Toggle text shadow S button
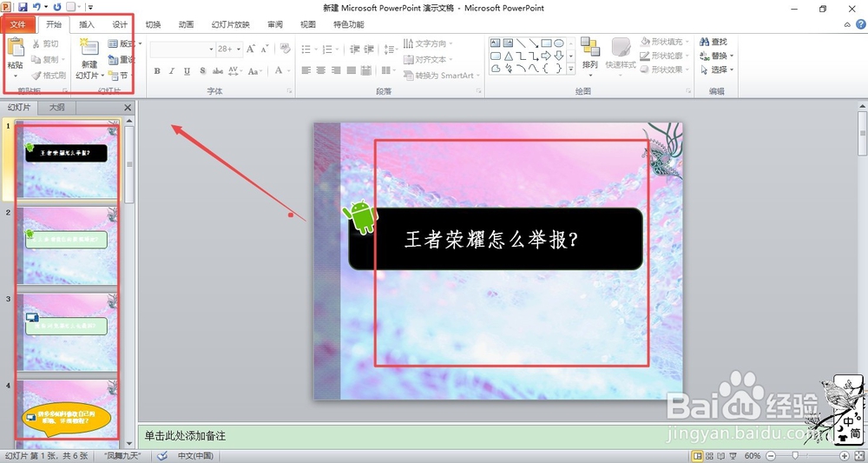 coord(202,71)
